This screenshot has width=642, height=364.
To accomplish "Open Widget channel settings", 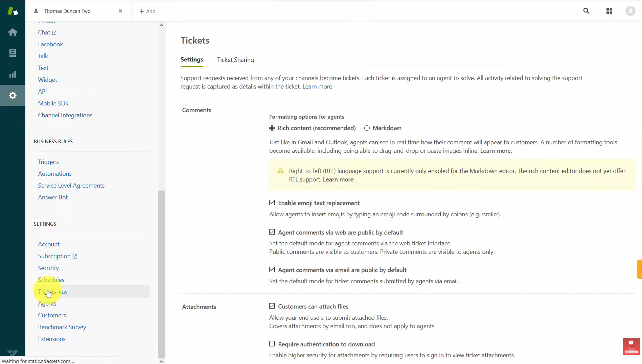I will [x=47, y=80].
